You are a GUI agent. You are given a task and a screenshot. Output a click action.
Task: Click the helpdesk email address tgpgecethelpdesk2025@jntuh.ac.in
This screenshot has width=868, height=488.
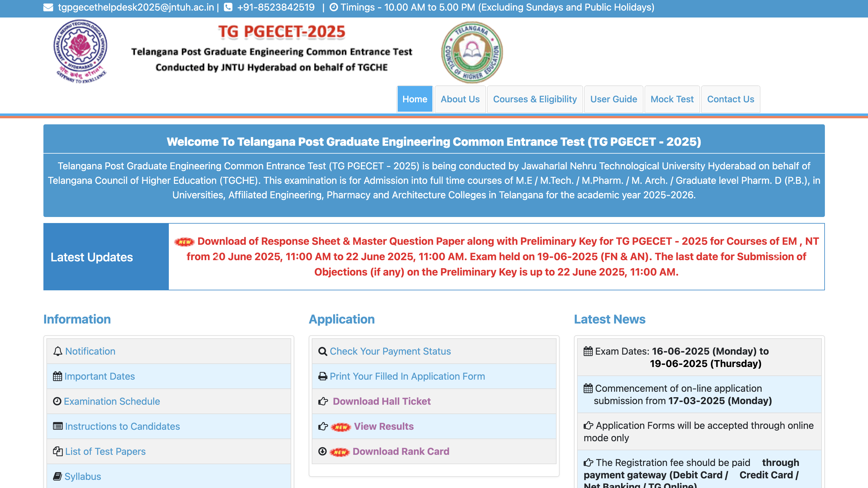tap(136, 7)
